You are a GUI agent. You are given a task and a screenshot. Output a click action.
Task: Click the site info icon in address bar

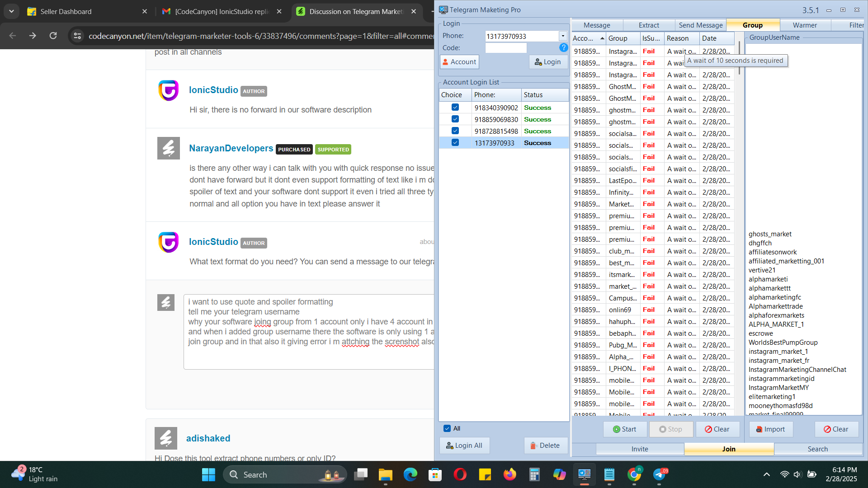coord(78,36)
